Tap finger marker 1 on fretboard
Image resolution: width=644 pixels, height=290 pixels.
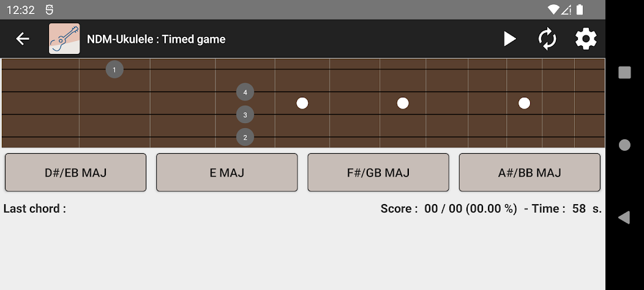click(114, 70)
